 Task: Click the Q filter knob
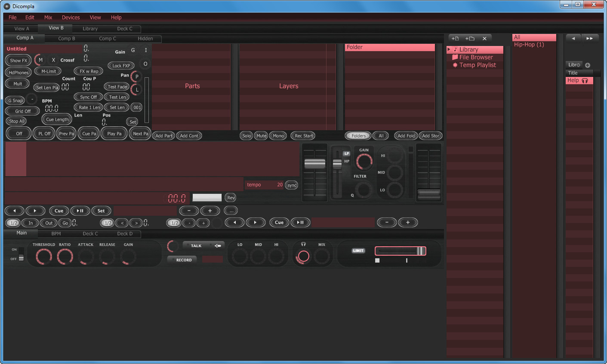364,190
